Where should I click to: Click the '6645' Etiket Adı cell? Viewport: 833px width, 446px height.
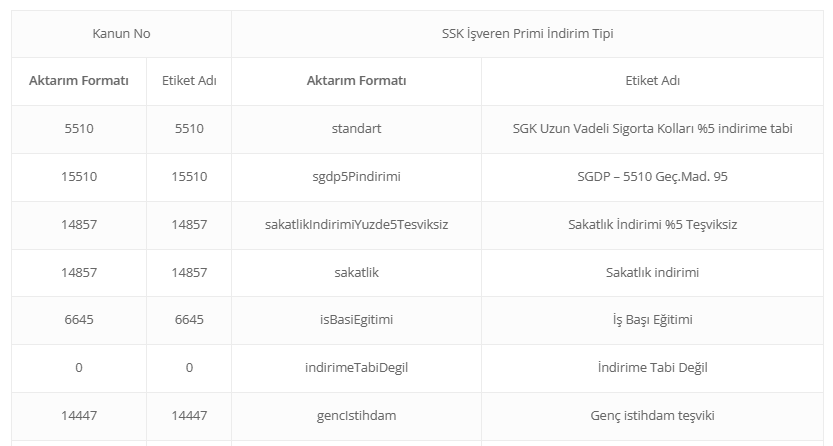(189, 320)
